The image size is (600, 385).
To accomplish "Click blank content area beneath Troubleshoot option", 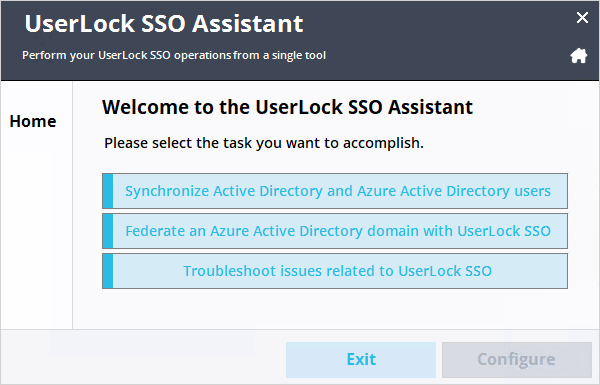I will point(335,308).
